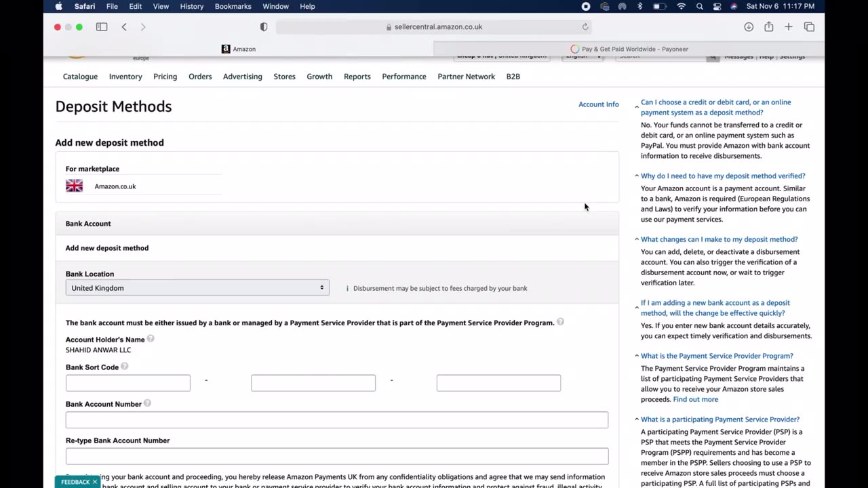Open the Pricing menu

(165, 77)
